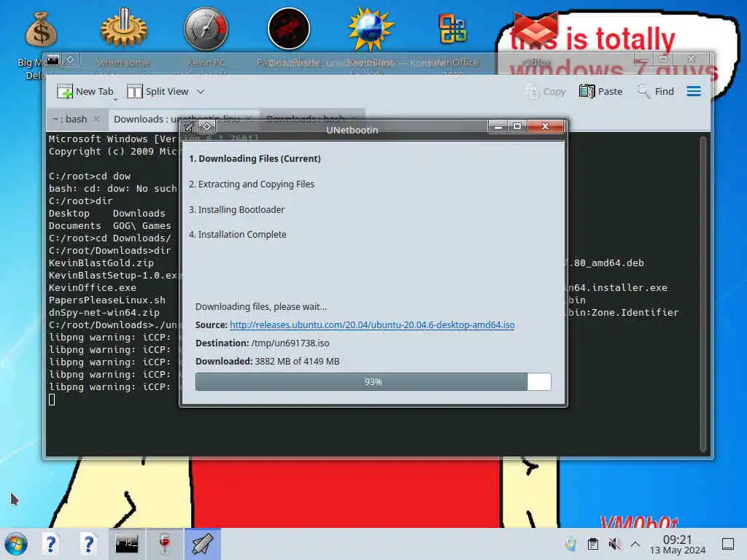Click KevinBlastGold.zip in terminal output
747x560 pixels.
101,262
